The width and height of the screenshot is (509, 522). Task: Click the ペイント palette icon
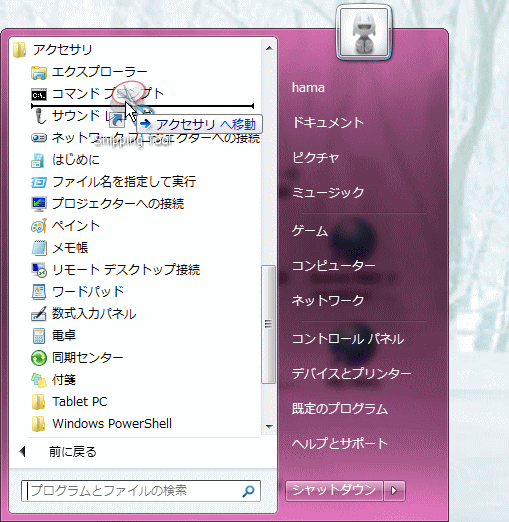[39, 226]
